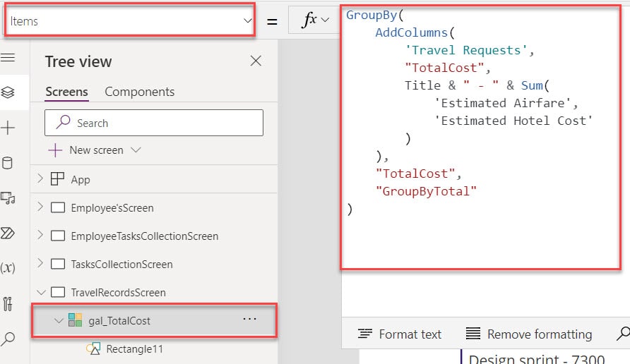Click GroupBy in the formula
This screenshot has height=364, width=630.
372,15
